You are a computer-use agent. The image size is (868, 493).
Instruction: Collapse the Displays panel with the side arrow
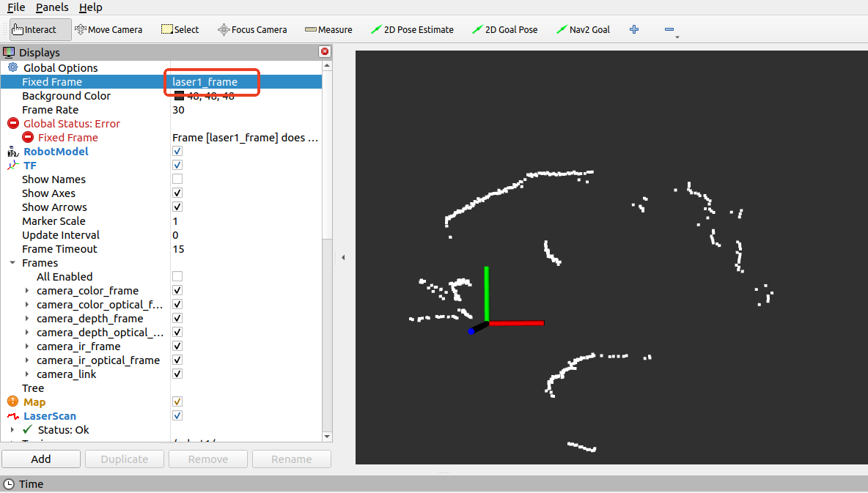tap(343, 257)
